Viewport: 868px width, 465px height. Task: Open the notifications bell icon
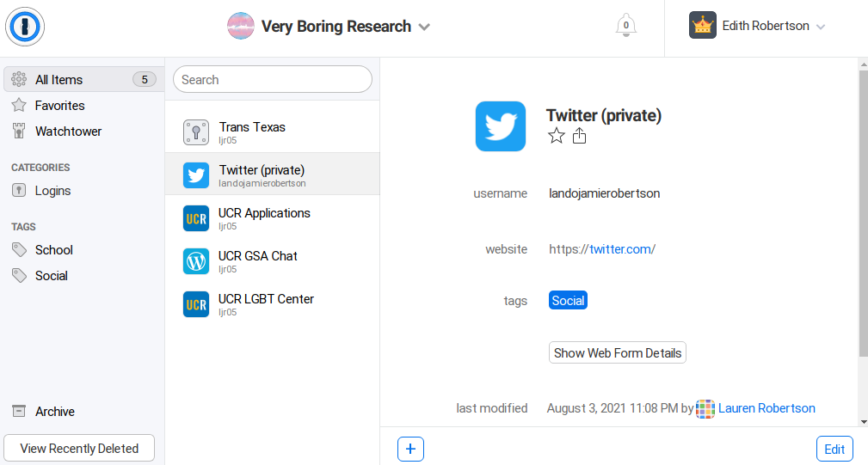625,26
